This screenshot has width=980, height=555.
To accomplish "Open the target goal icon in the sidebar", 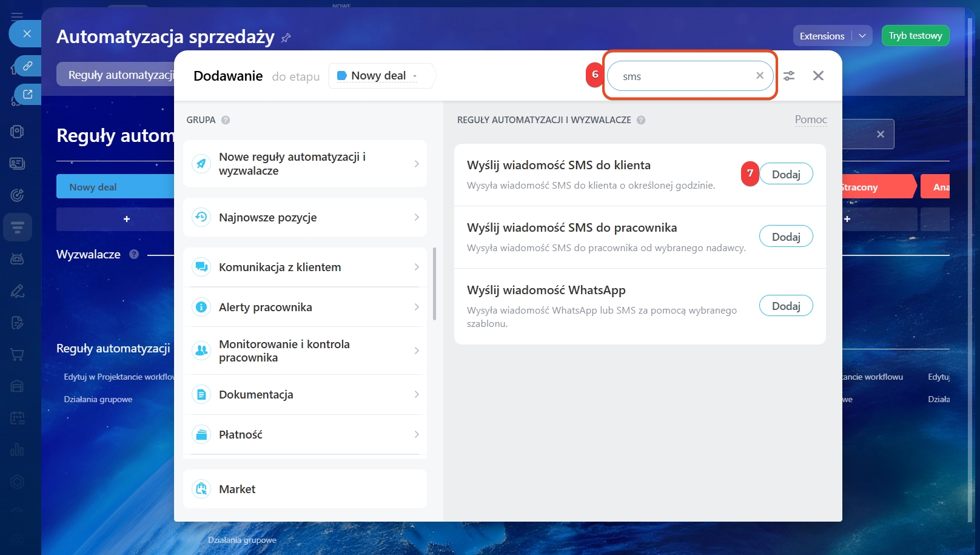I will 17,195.
